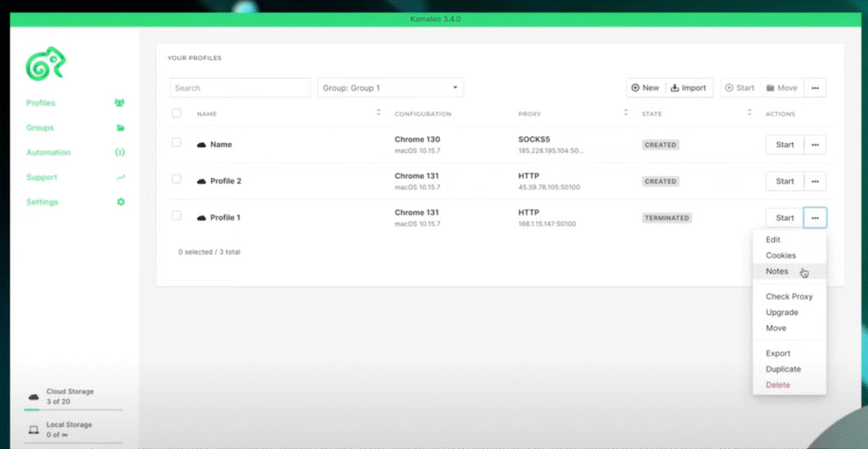
Task: Open the more options menu for Profile 2
Action: (x=815, y=181)
